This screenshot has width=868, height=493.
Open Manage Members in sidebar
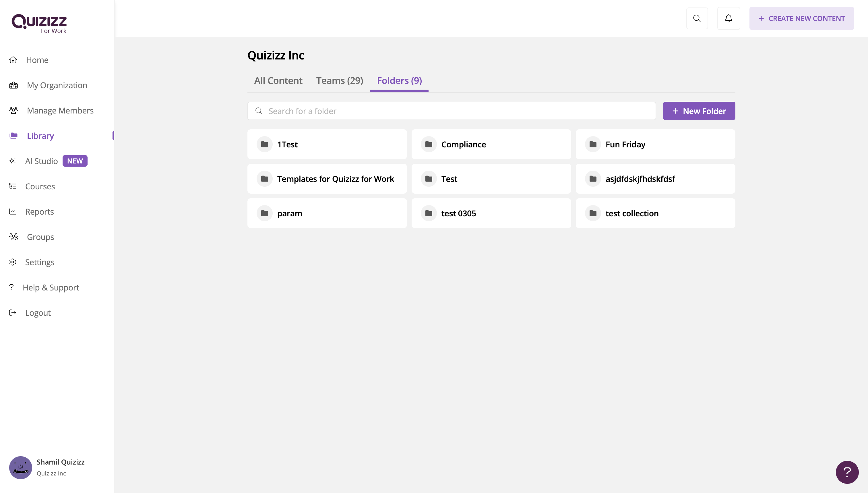[60, 110]
